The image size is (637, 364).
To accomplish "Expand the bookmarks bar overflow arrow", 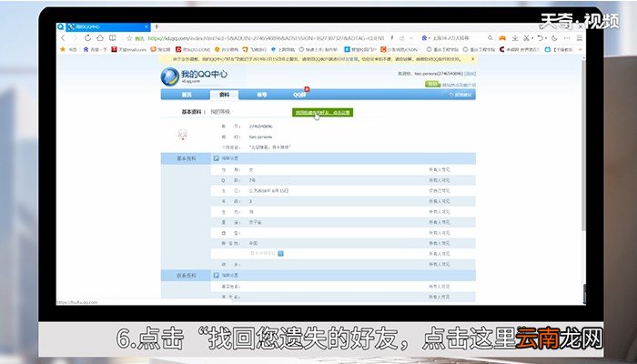I will (581, 49).
